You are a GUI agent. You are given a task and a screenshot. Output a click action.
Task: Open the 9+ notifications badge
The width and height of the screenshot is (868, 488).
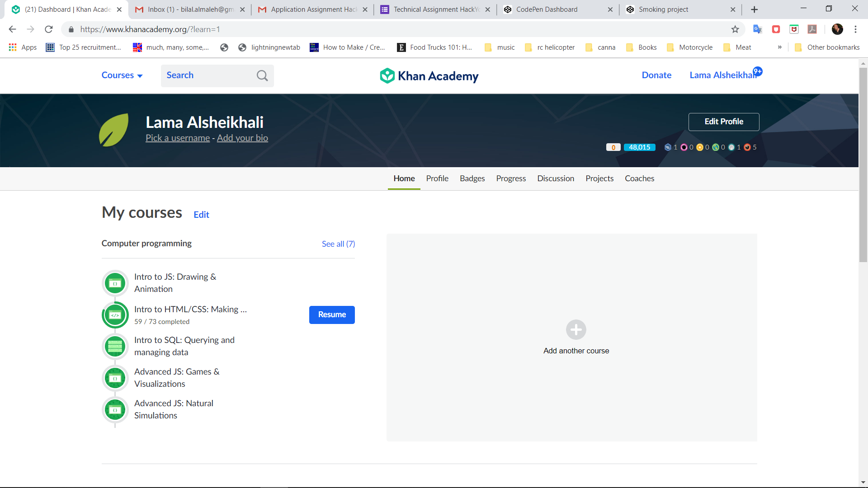coord(758,71)
